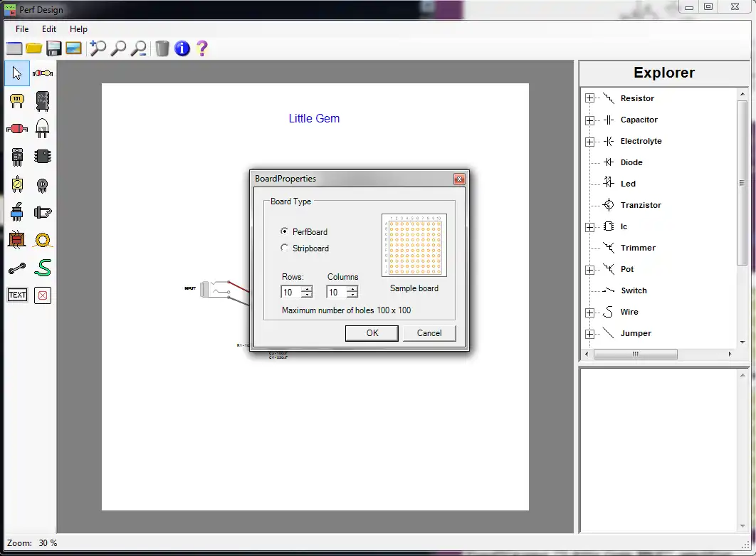Expand the Jumper tree node
The image size is (756, 556).
tap(589, 334)
